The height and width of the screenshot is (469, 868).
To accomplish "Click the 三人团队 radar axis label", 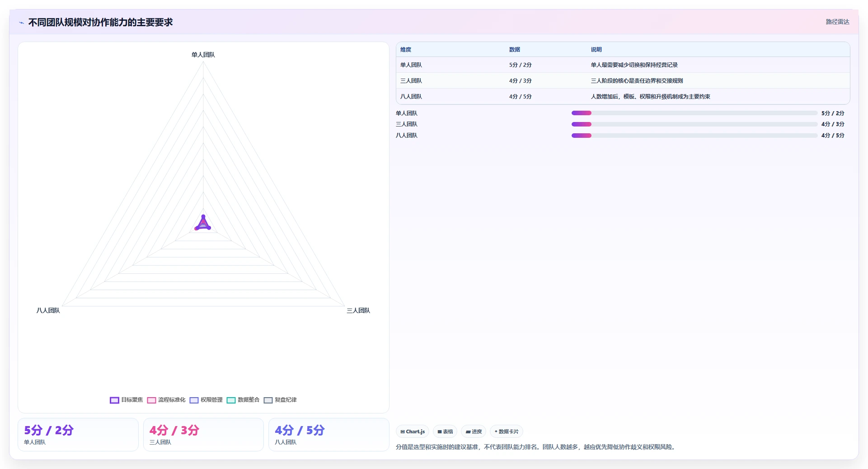I will point(358,310).
